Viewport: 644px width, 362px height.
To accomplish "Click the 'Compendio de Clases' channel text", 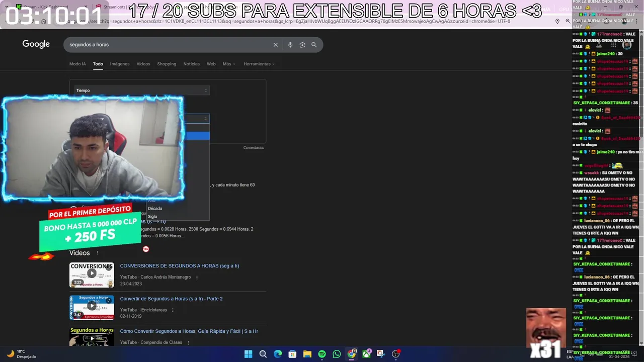I will (x=161, y=343).
